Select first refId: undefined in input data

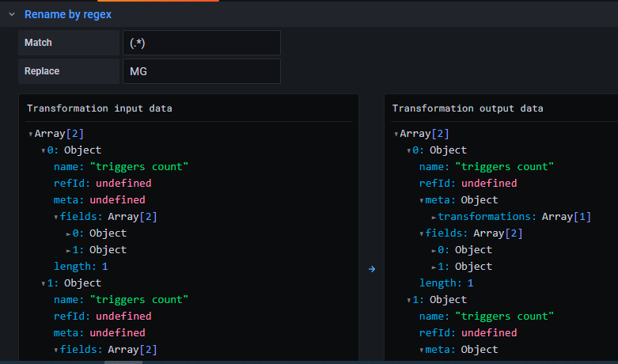click(x=103, y=183)
